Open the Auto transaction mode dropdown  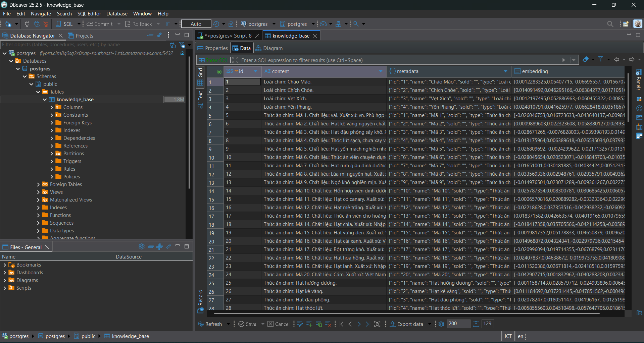click(196, 24)
